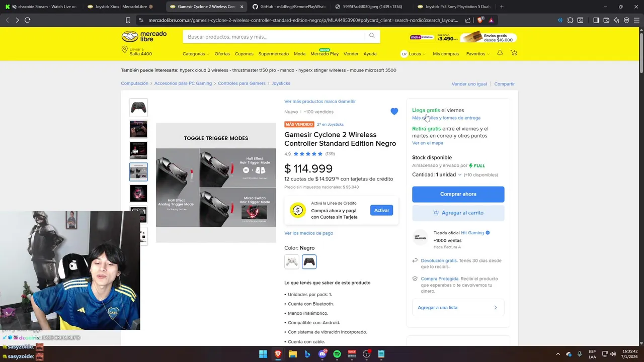Toggle the favorite heart on product

pyautogui.click(x=394, y=112)
